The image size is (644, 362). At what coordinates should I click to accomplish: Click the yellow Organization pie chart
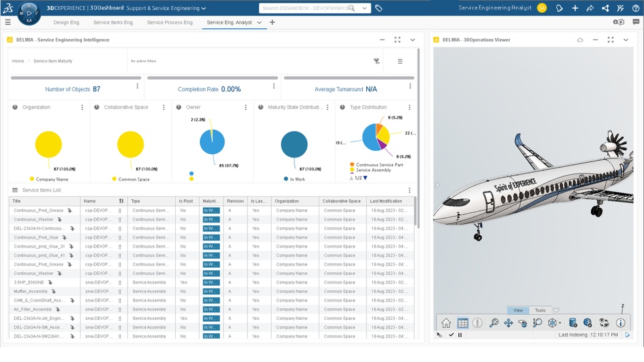(x=48, y=145)
